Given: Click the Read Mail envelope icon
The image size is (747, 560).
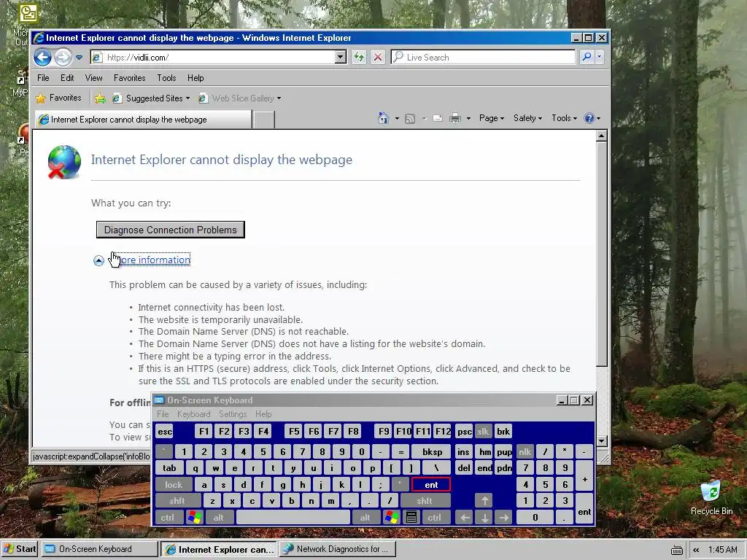Looking at the screenshot, I should (438, 119).
